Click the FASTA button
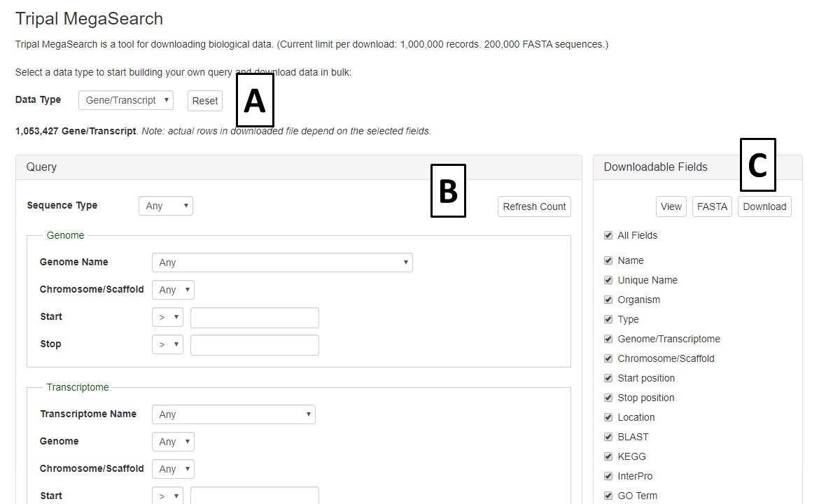 tap(712, 206)
